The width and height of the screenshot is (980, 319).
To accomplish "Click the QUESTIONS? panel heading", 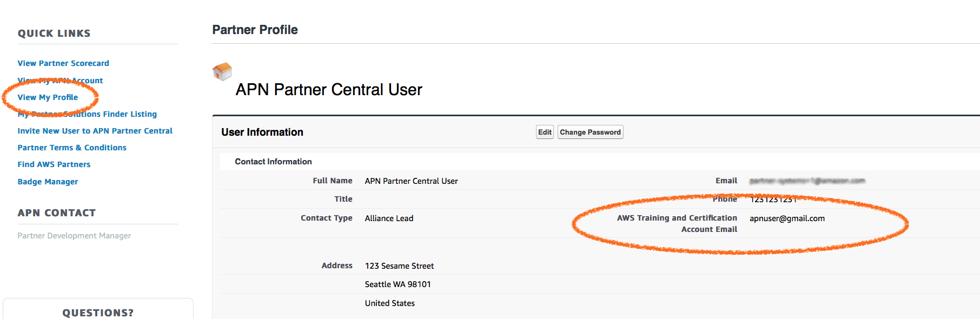I will [98, 313].
